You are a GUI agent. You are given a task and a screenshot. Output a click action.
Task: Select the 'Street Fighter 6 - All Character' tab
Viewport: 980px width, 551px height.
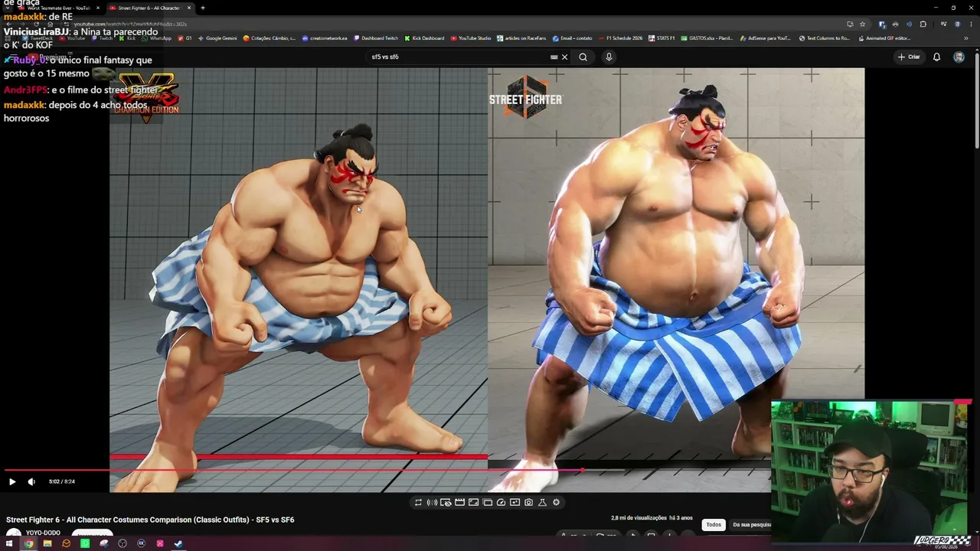pos(149,8)
